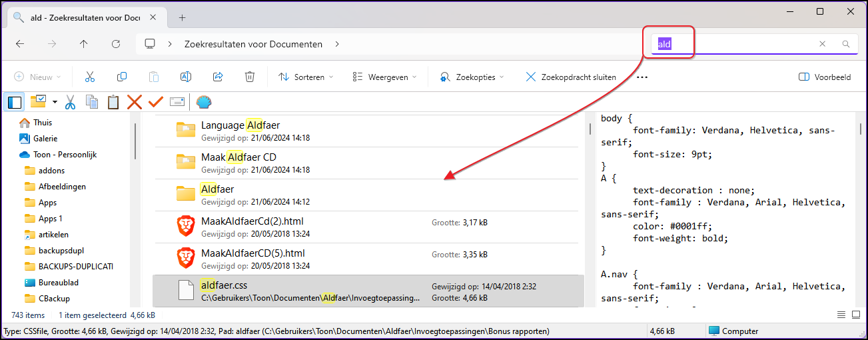Click the Classic Shell settings shell icon
The height and width of the screenshot is (340, 868).
[x=203, y=102]
